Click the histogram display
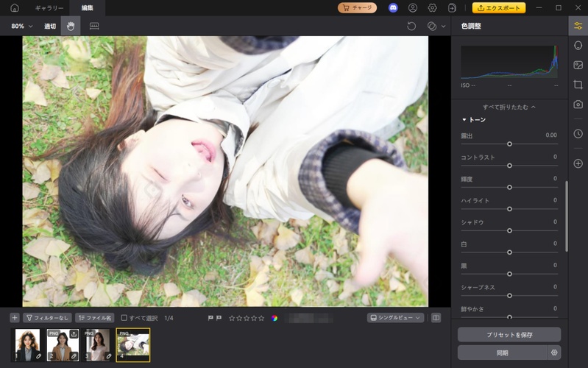The height and width of the screenshot is (368, 588). (x=509, y=62)
